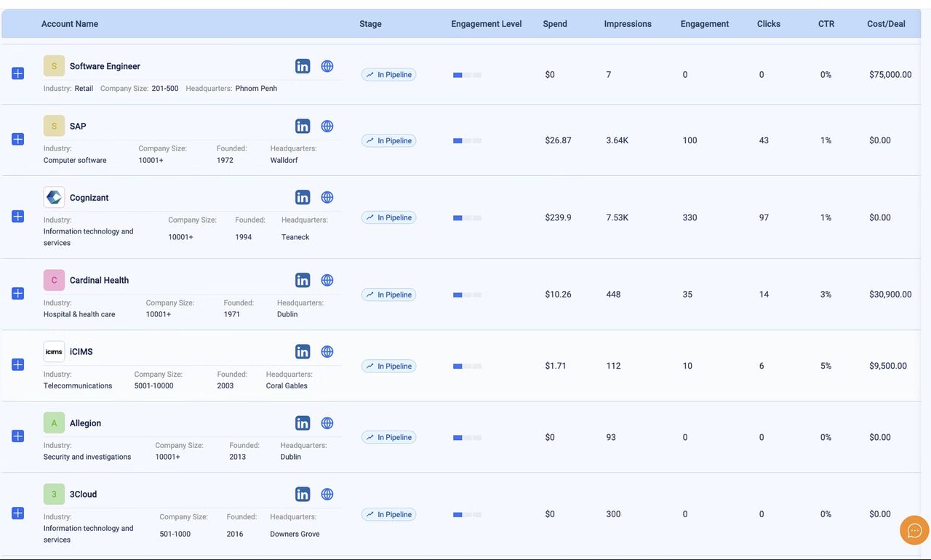Sort by Cost/Deal column header
Image resolution: width=931 pixels, height=560 pixels.
(886, 24)
